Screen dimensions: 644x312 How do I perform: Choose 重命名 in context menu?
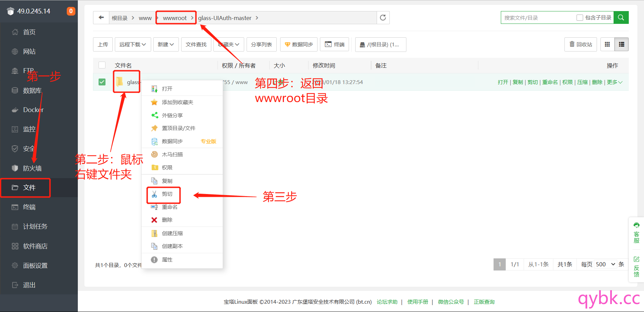tap(182, 207)
